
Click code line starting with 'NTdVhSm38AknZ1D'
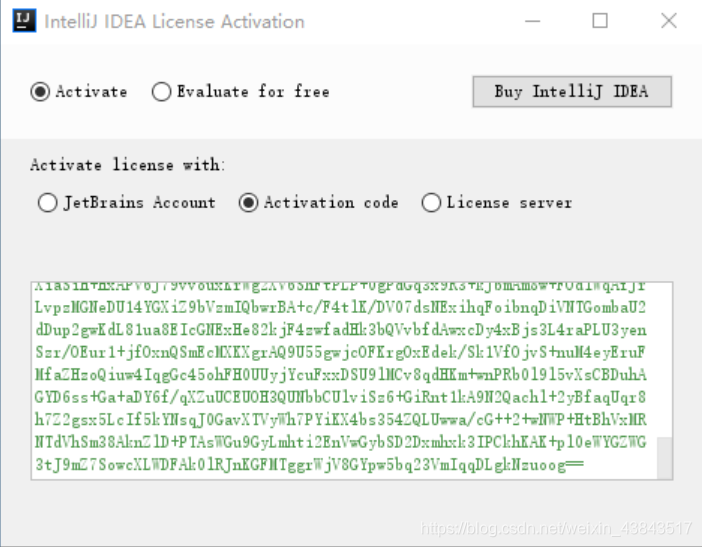tap(340, 442)
